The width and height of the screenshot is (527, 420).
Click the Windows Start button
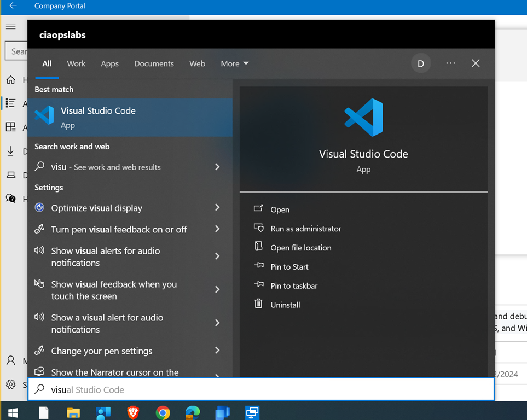13,412
